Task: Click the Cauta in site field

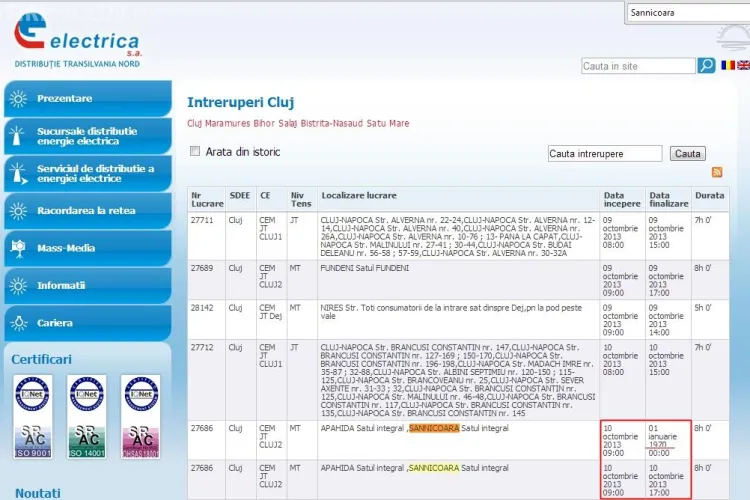Action: pyautogui.click(x=638, y=66)
